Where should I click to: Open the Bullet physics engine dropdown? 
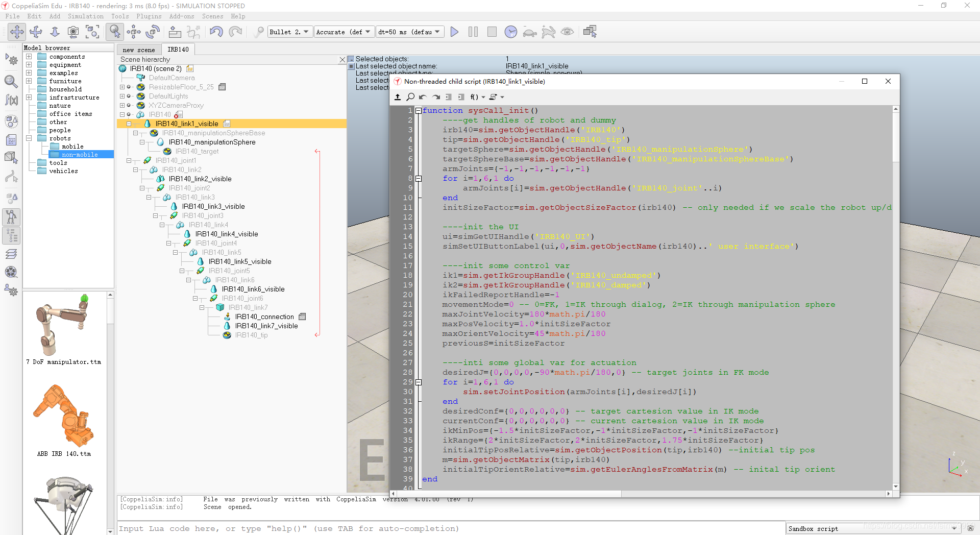[289, 32]
